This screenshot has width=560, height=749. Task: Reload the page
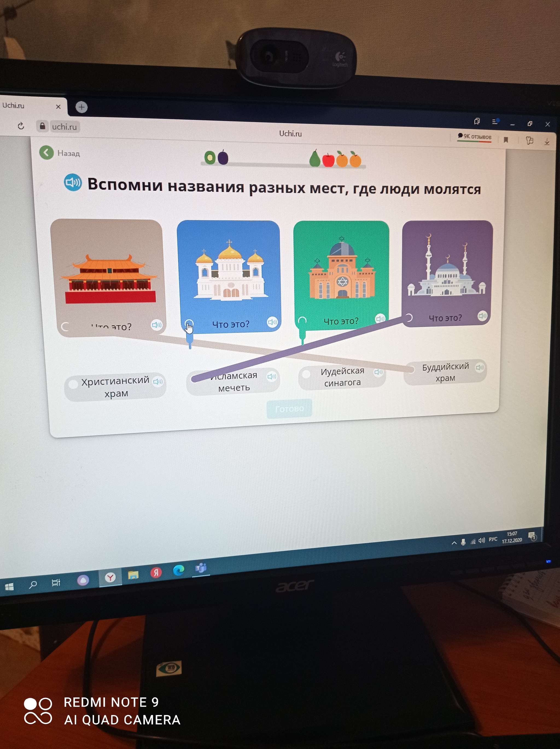pyautogui.click(x=21, y=126)
